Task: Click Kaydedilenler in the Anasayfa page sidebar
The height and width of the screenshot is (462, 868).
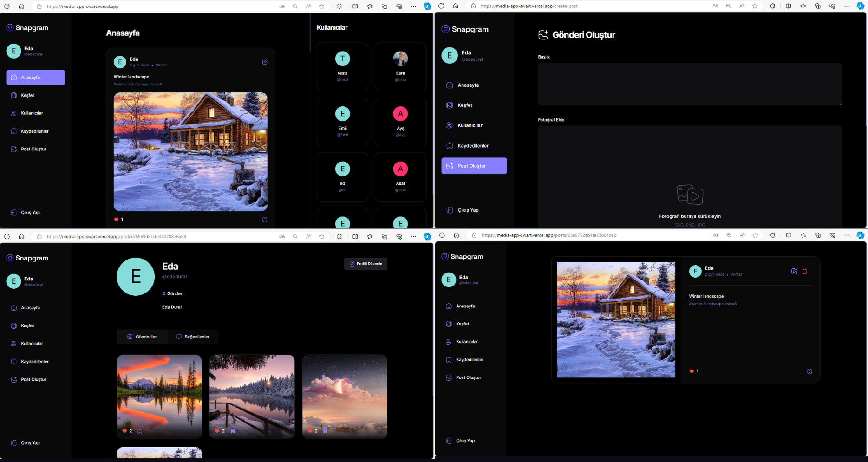Action: click(x=34, y=131)
